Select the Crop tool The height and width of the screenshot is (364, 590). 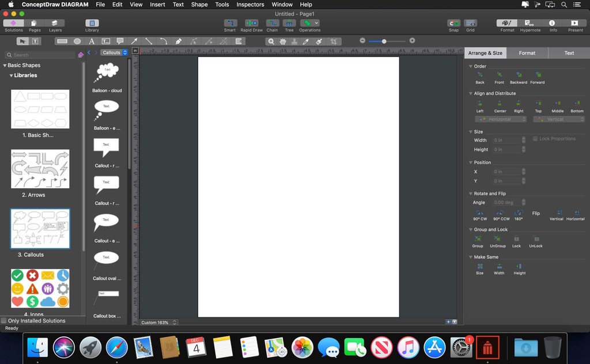(x=334, y=41)
